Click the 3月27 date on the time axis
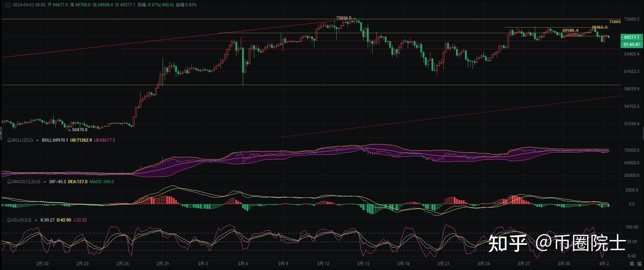The width and height of the screenshot is (644, 270). click(x=524, y=264)
